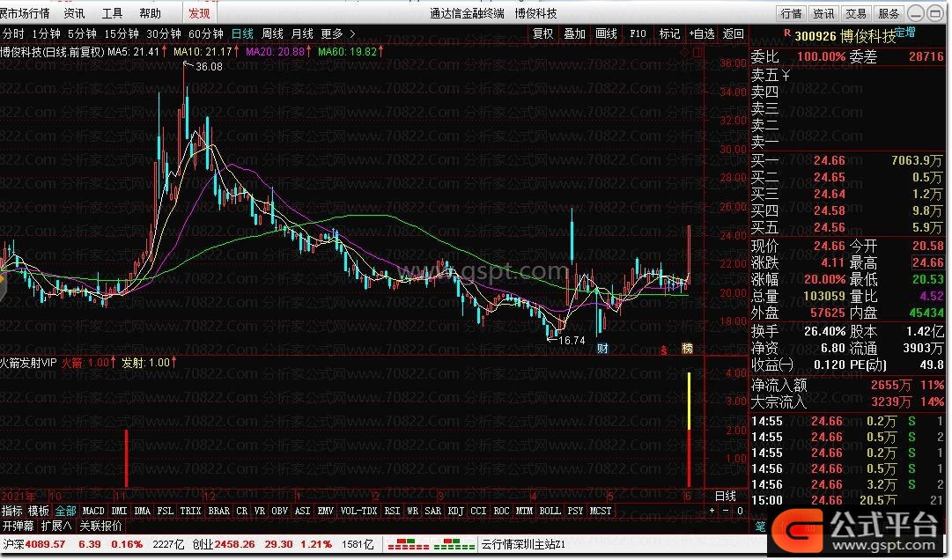Click the 发现 menu item

(x=198, y=12)
